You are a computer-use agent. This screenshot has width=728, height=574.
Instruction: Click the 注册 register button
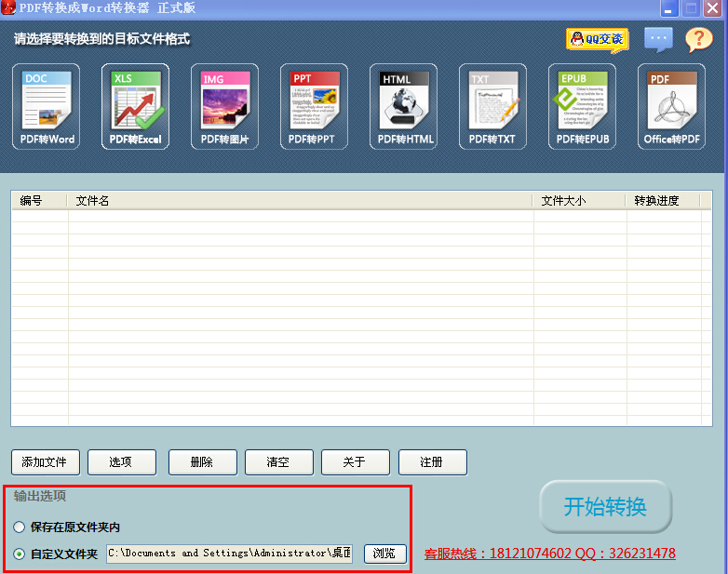click(432, 462)
